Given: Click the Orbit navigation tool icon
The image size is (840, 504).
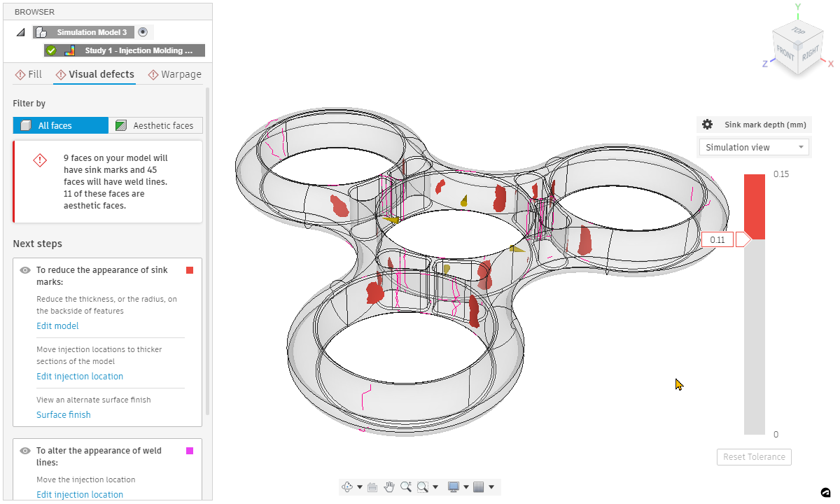Looking at the screenshot, I should click(346, 486).
